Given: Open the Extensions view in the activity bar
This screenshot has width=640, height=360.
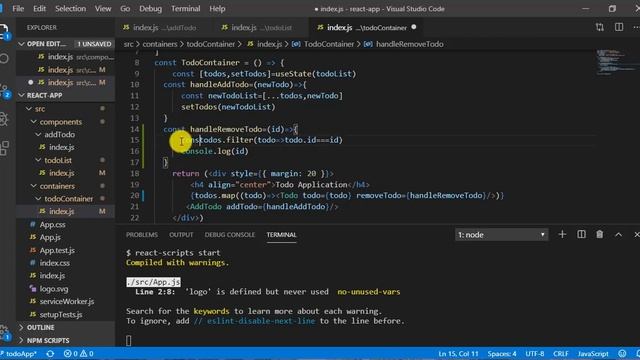Looking at the screenshot, I should click(x=4, y=148).
